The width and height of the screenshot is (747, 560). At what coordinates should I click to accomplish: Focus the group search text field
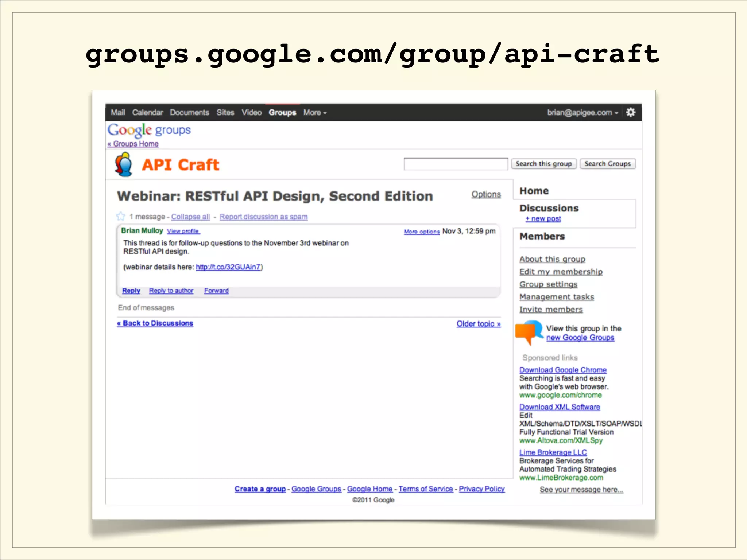coord(455,164)
